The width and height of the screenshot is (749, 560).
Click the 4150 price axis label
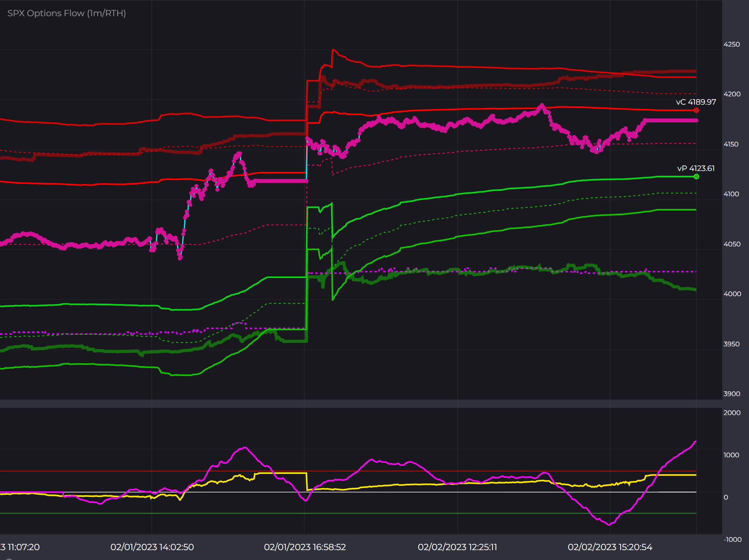point(731,144)
